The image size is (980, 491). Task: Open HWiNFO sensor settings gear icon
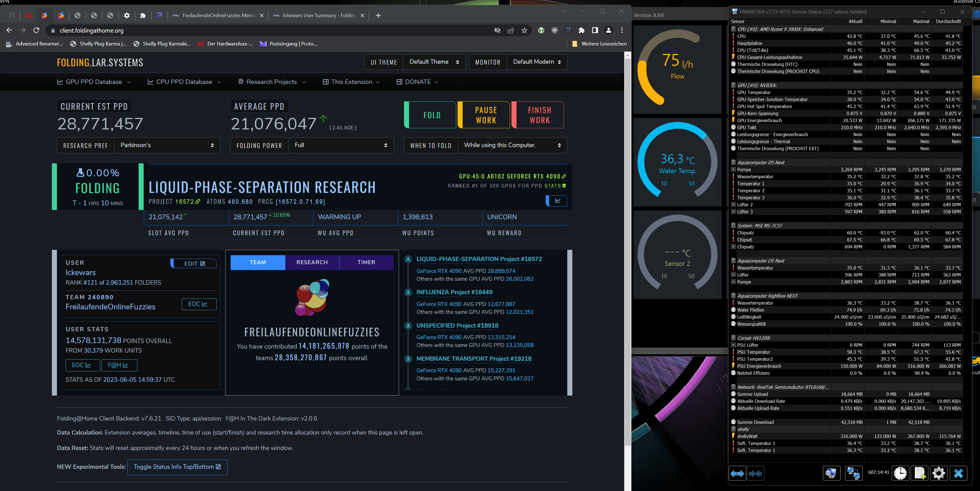coord(938,474)
